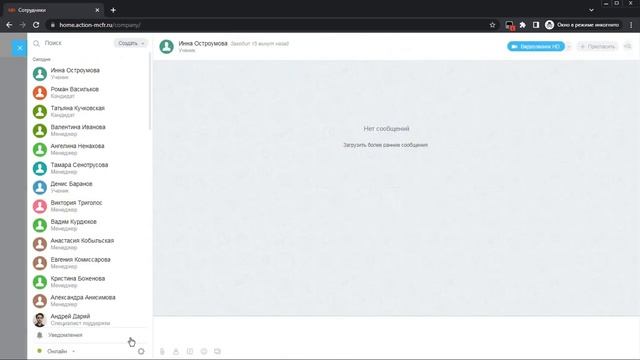The width and height of the screenshot is (640, 360).
Task: Close the chat panel with blue X button
Action: click(x=19, y=48)
